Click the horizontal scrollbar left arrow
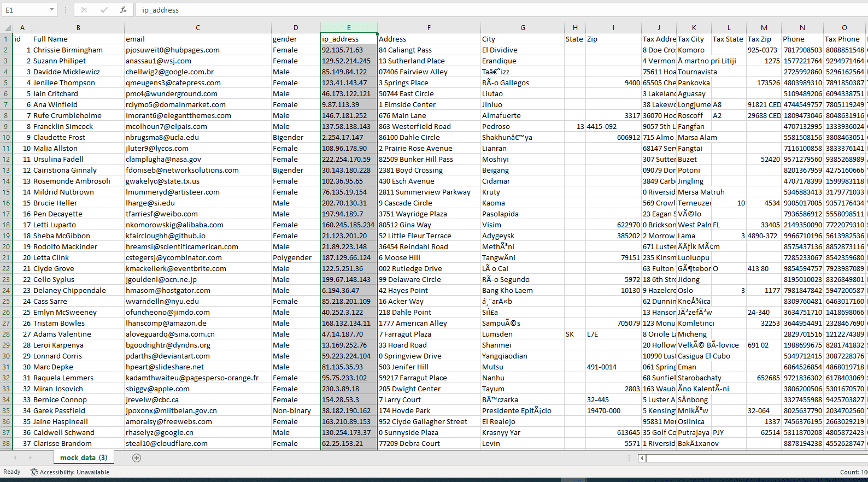 (642, 458)
